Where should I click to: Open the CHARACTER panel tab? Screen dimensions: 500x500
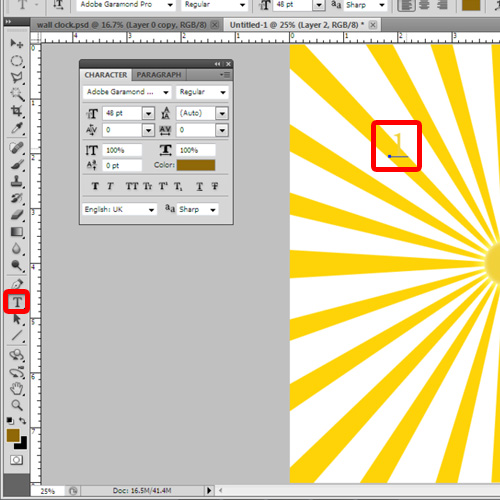pos(106,75)
